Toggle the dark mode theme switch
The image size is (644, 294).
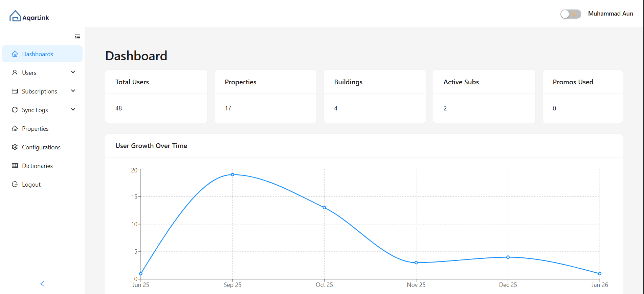point(571,14)
